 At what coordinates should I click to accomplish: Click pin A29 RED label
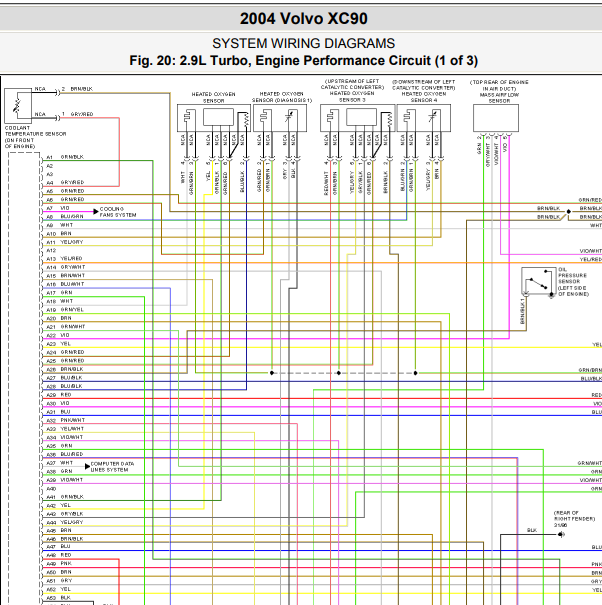pyautogui.click(x=59, y=395)
